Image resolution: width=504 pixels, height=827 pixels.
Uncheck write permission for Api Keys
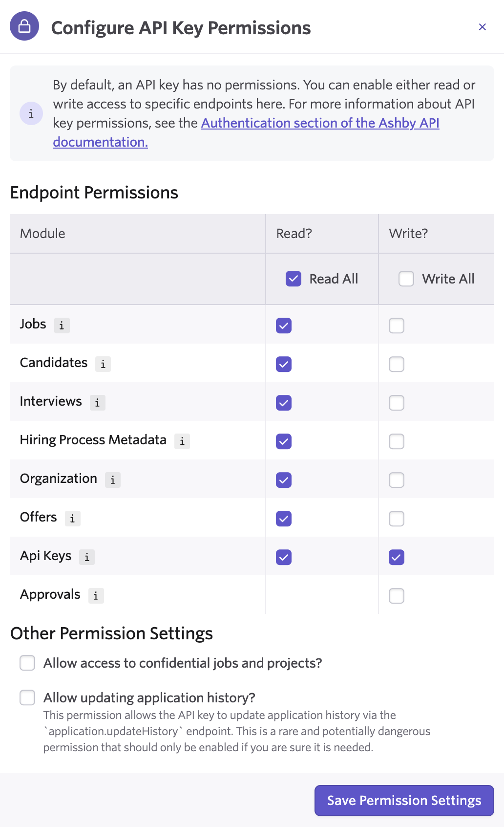(x=397, y=557)
